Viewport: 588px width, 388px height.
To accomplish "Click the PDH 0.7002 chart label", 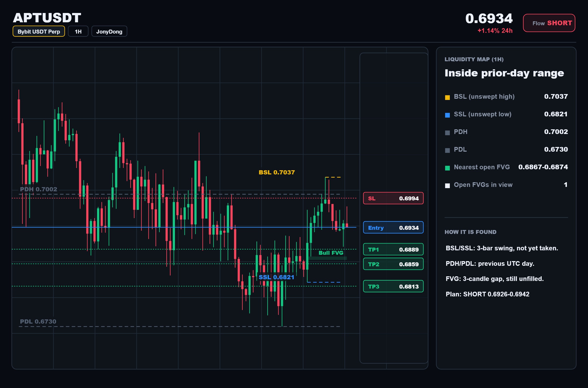I will [39, 189].
